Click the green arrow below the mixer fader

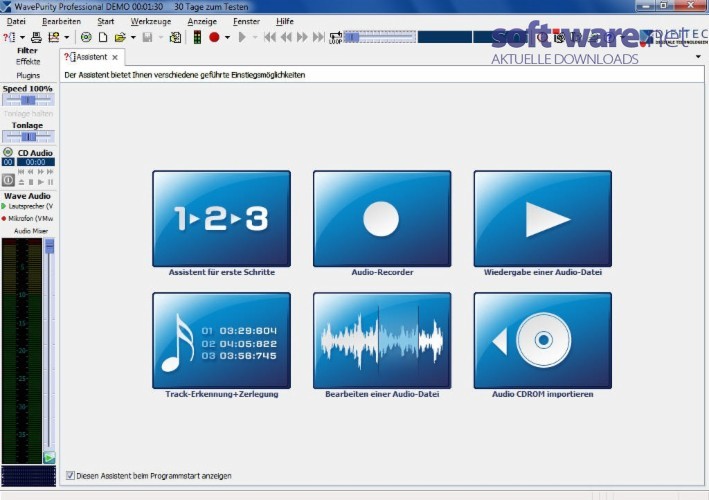49,458
